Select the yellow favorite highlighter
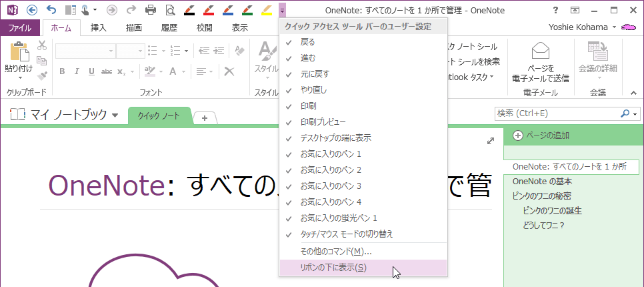Screen dimensions: 644x287 tap(267, 10)
